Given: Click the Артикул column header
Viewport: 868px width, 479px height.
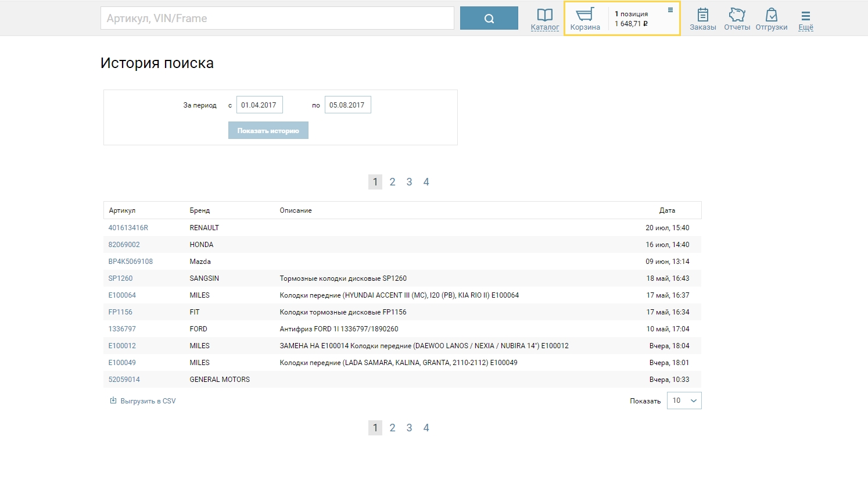Looking at the screenshot, I should point(122,210).
